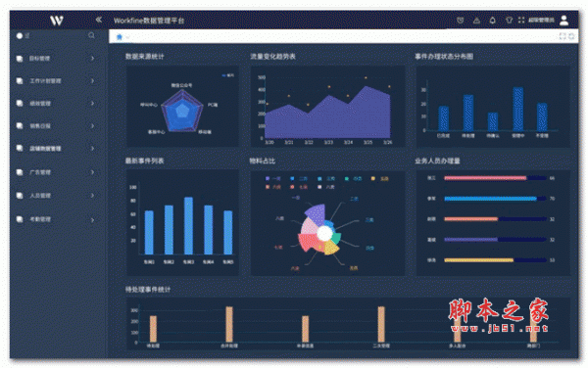Click the four-squares fullscreen icon in header

click(x=521, y=21)
